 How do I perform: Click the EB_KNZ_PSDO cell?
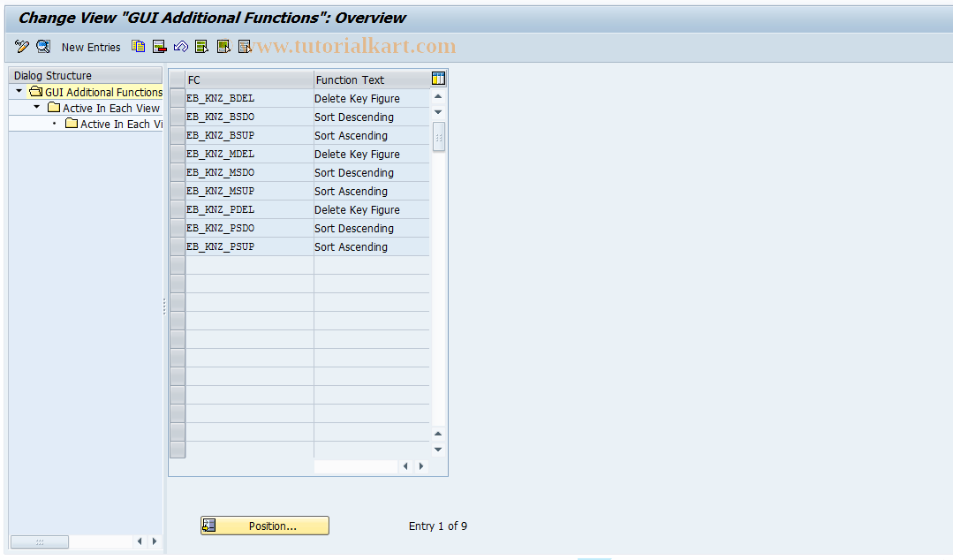pyautogui.click(x=249, y=228)
